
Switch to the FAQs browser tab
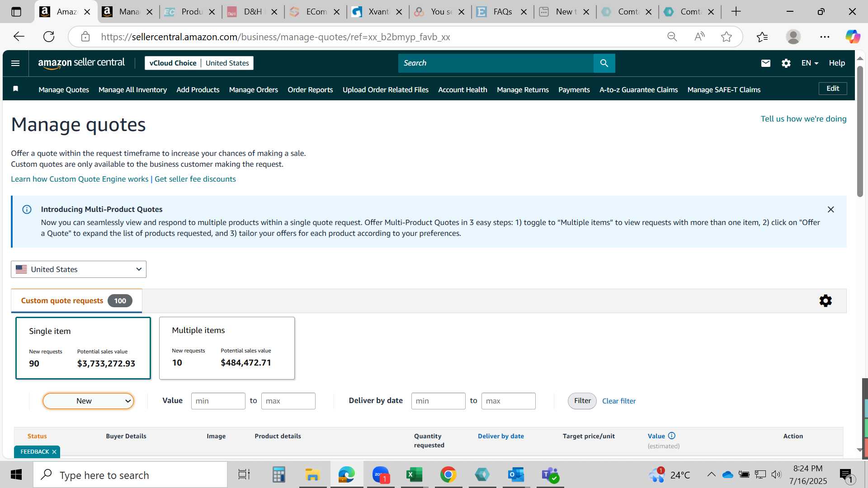502,12
